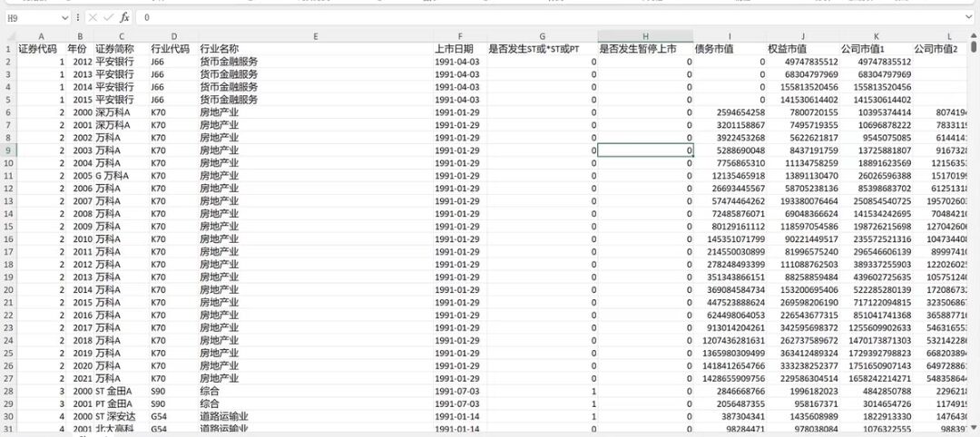
Task: Select column K header
Action: pos(877,35)
